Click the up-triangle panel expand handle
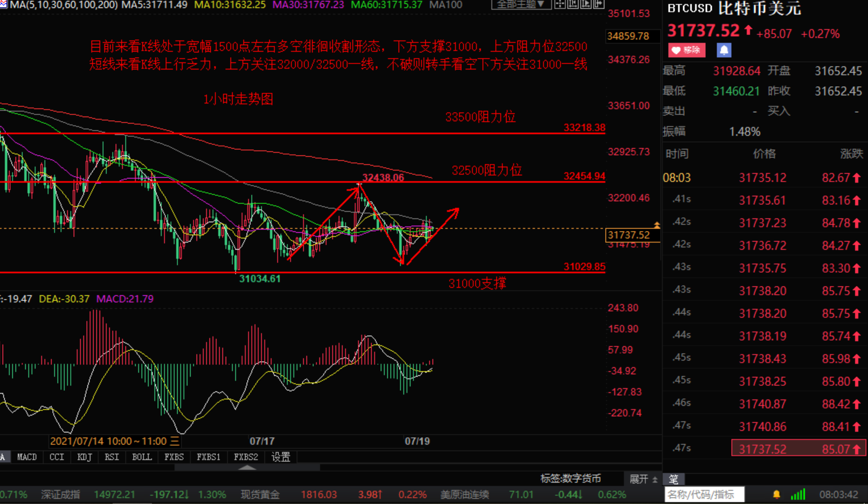 247,467
